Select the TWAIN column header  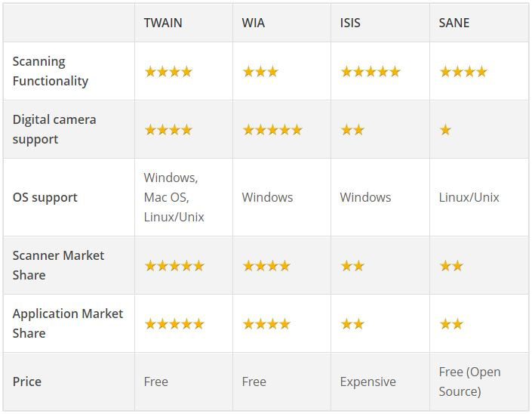[163, 23]
